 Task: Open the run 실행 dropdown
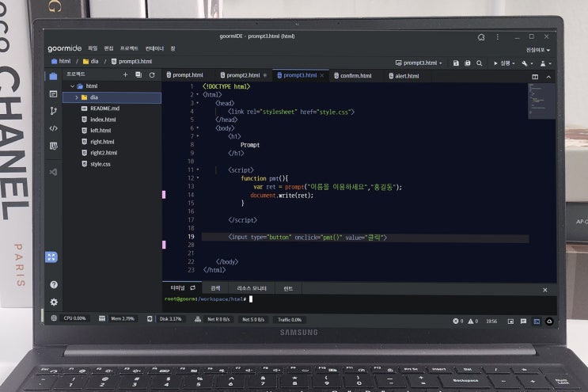click(504, 63)
